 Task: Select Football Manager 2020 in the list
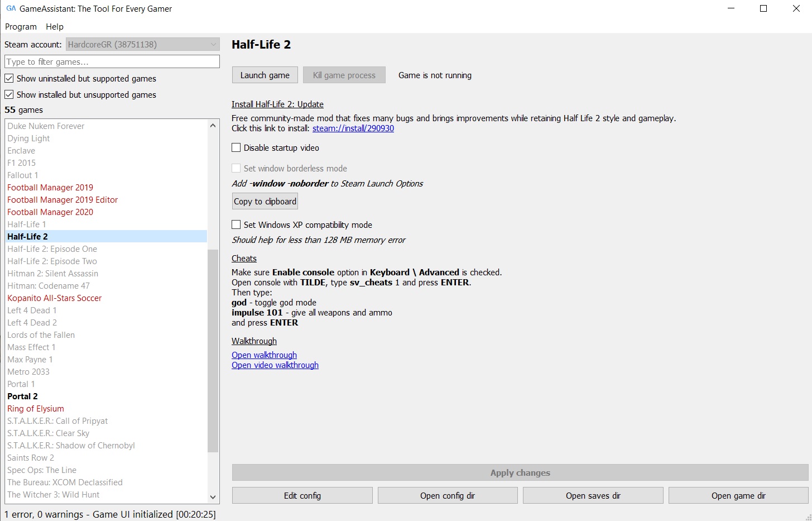pos(106,212)
